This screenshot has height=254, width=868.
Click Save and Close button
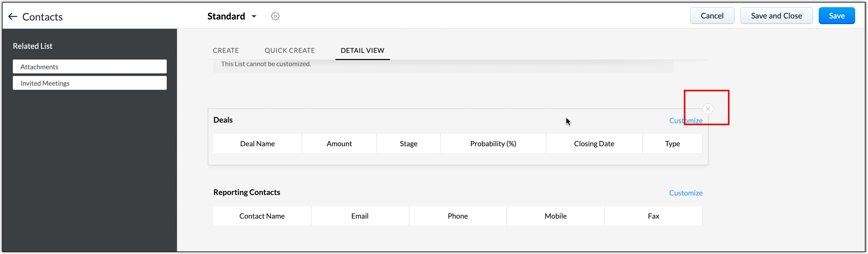point(776,16)
